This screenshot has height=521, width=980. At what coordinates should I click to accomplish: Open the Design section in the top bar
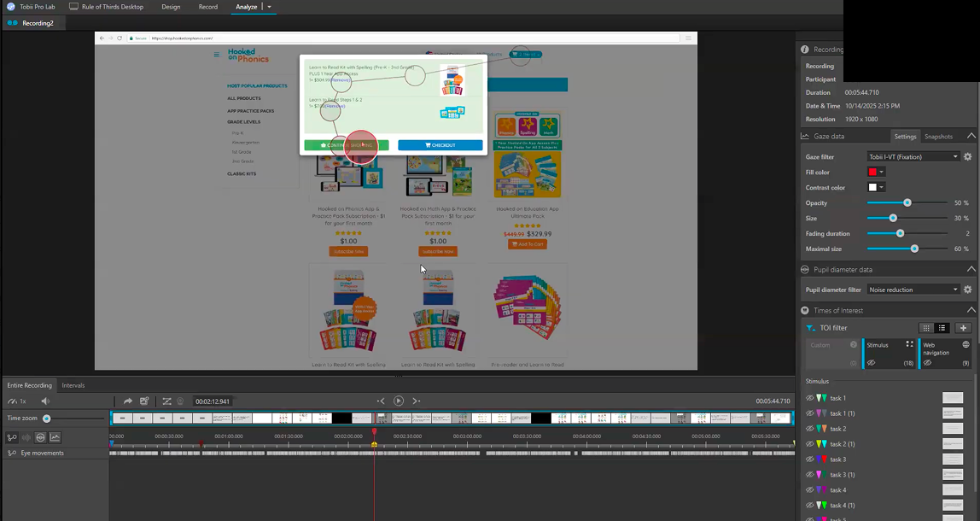[x=170, y=7]
